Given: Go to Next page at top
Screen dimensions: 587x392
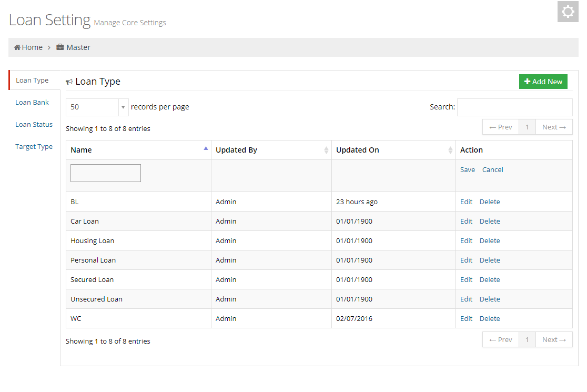Looking at the screenshot, I should (x=553, y=127).
